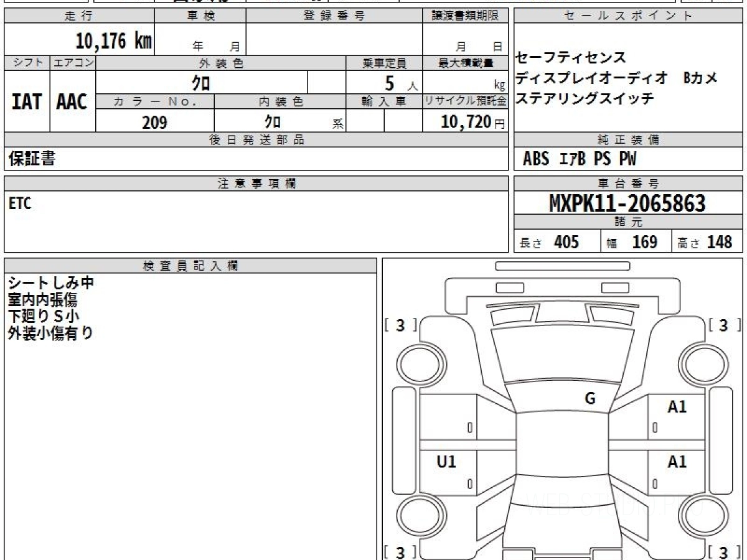Click the エアコン header cell

[x=73, y=63]
